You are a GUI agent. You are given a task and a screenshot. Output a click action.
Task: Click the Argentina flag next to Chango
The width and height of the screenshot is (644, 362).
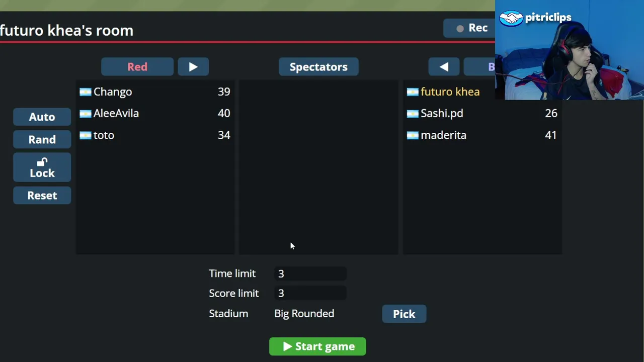click(86, 92)
